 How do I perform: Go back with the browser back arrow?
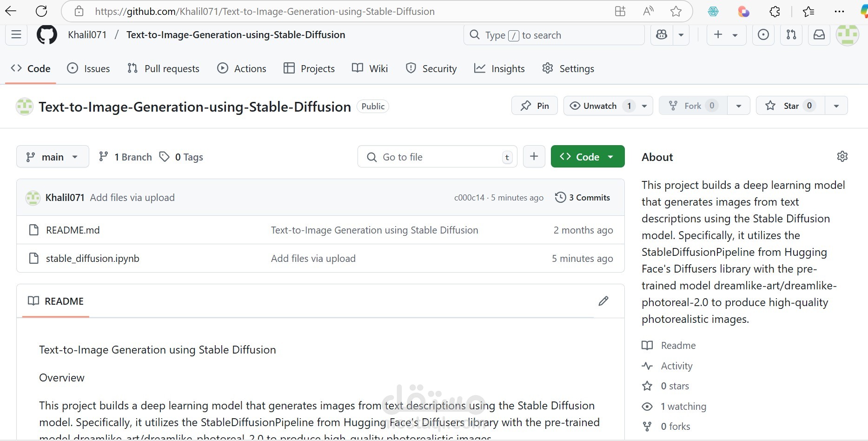[x=10, y=11]
